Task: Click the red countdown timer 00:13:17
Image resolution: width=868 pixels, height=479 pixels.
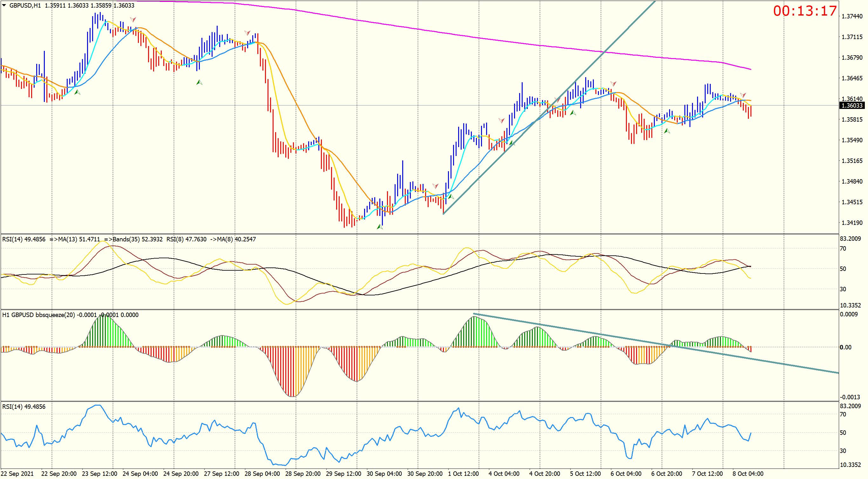Action: 805,11
